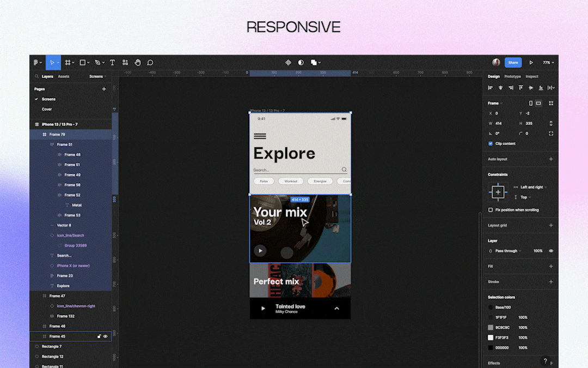Screen dimensions: 588x368
Task: Click Align vertical centers icon
Action: click(531, 88)
